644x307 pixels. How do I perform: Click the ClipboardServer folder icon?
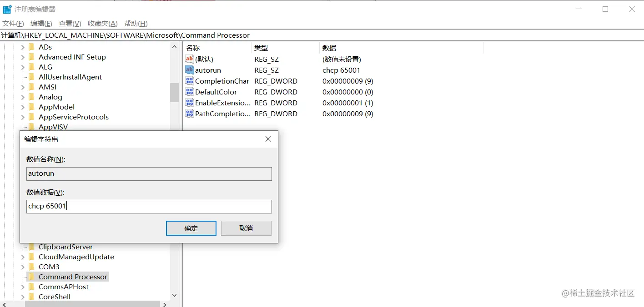[31, 247]
